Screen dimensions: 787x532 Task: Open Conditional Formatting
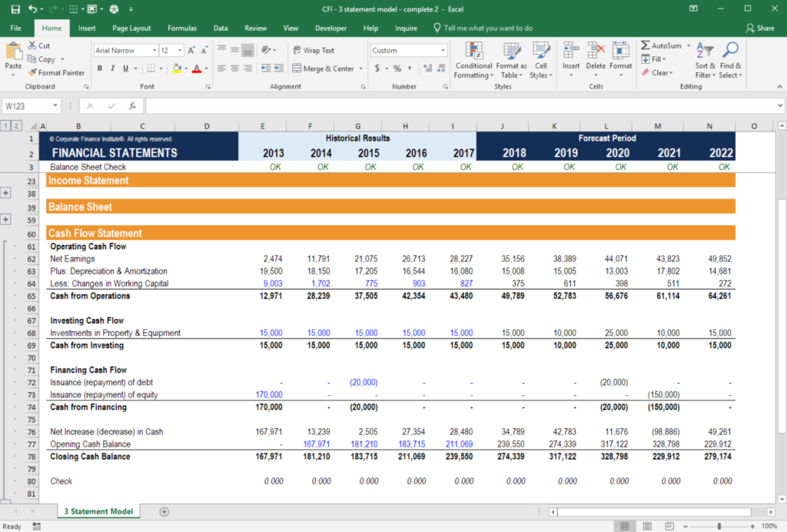click(473, 60)
